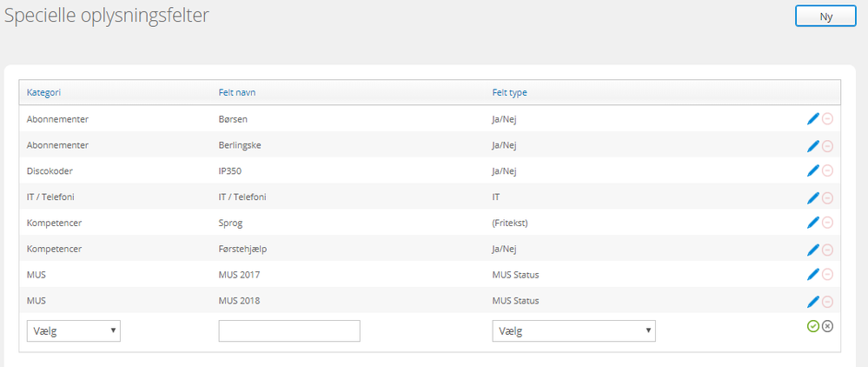Cancel new row with grey X icon
Viewport: 868px width, 367px height.
[x=827, y=326]
